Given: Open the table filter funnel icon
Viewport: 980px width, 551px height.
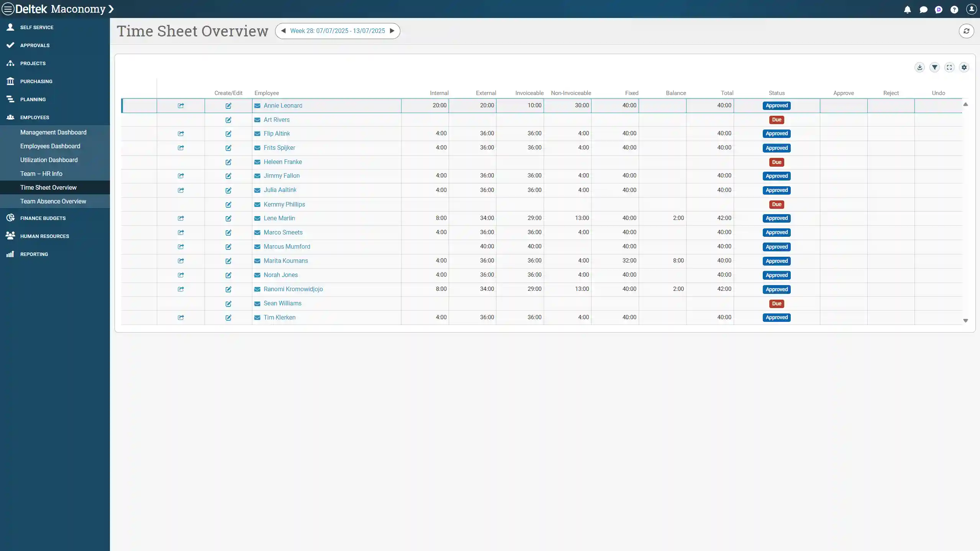Looking at the screenshot, I should coord(934,67).
